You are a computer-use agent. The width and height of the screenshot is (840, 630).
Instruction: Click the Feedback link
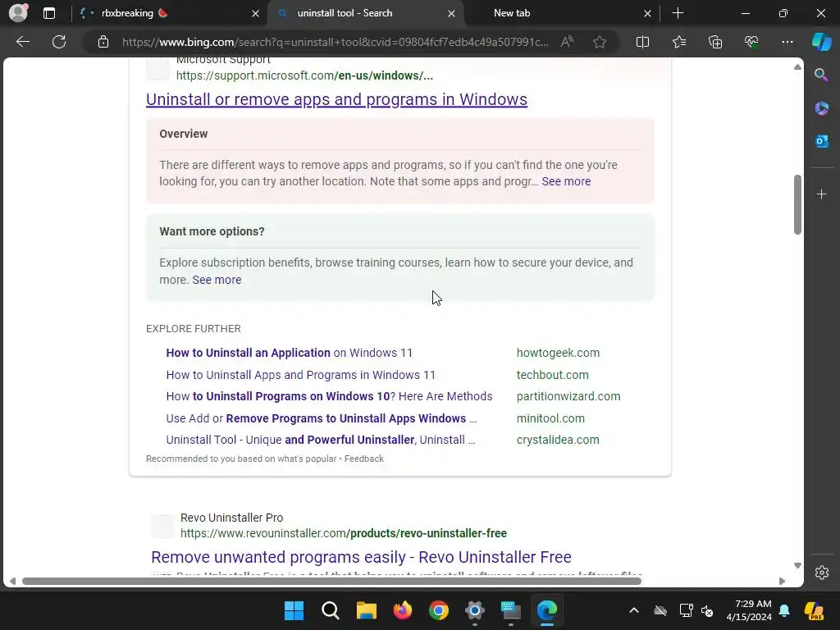tap(363, 459)
